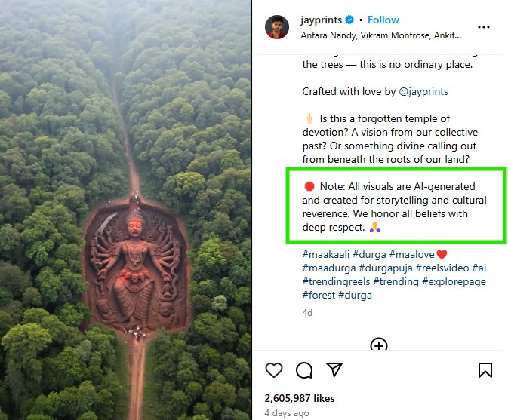Open the @jayprints mention in caption

[423, 91]
